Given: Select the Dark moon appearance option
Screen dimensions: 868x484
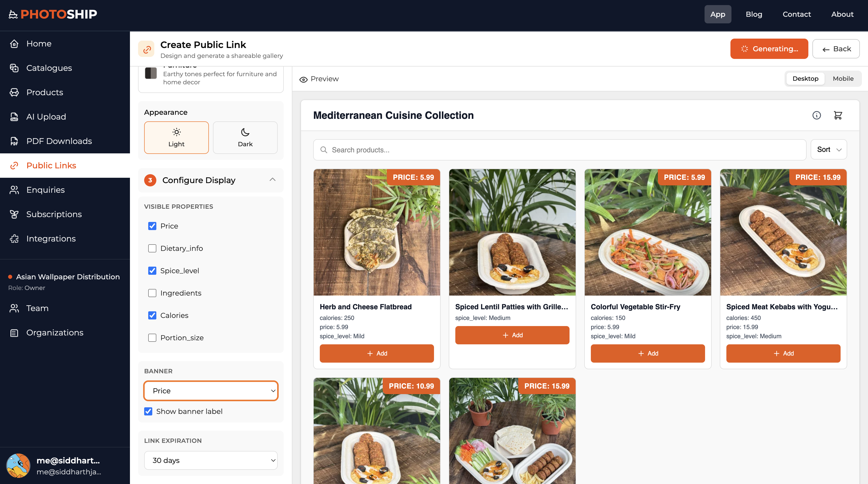Looking at the screenshot, I should tap(245, 138).
